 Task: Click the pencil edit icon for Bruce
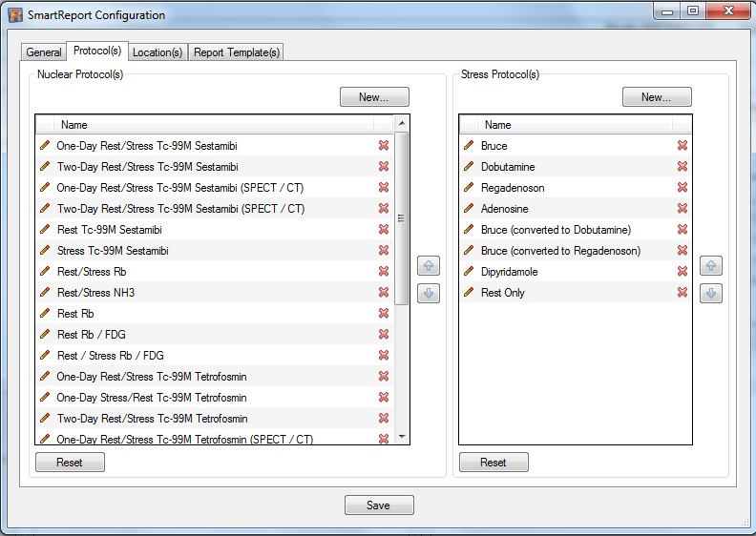(469, 146)
